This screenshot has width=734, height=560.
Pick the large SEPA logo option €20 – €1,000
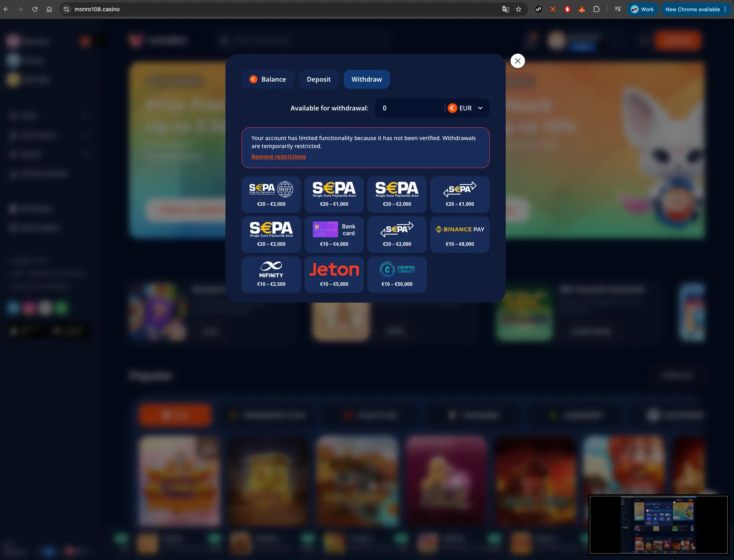(334, 194)
